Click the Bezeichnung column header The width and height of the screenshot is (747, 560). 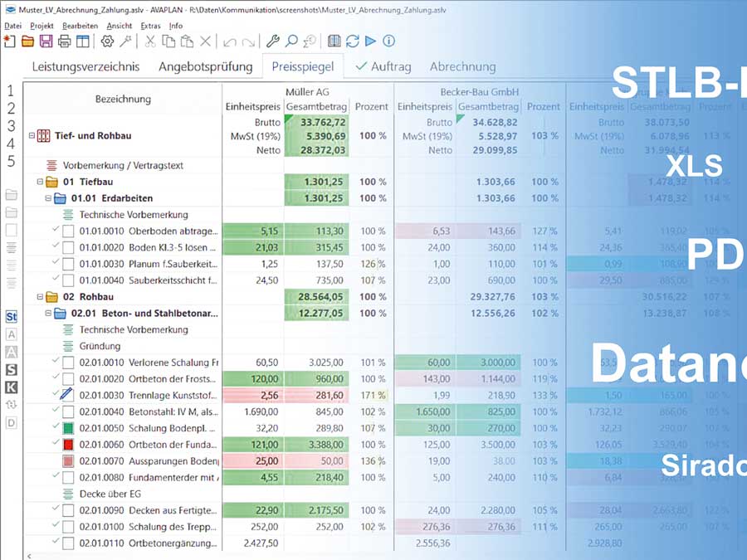point(123,99)
